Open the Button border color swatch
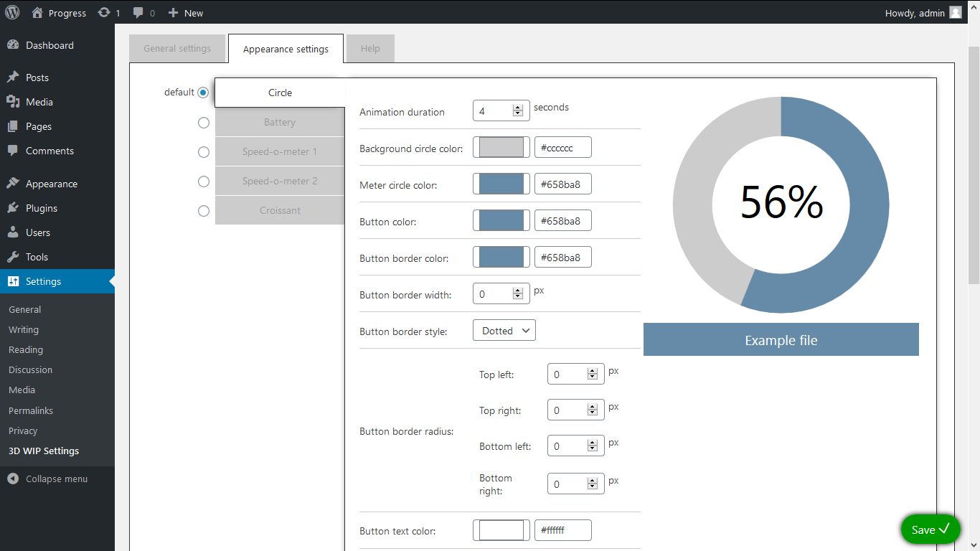This screenshot has height=551, width=980. (501, 258)
